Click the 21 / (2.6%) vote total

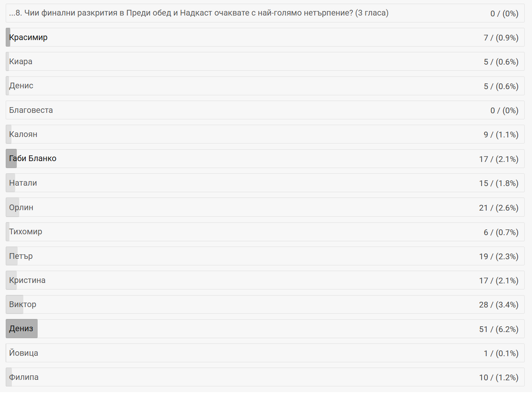click(x=498, y=208)
